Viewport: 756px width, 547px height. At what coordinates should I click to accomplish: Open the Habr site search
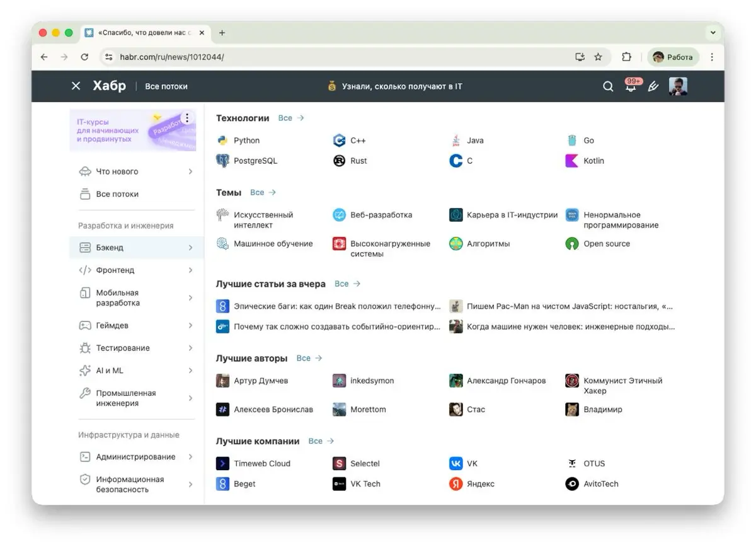coord(608,86)
